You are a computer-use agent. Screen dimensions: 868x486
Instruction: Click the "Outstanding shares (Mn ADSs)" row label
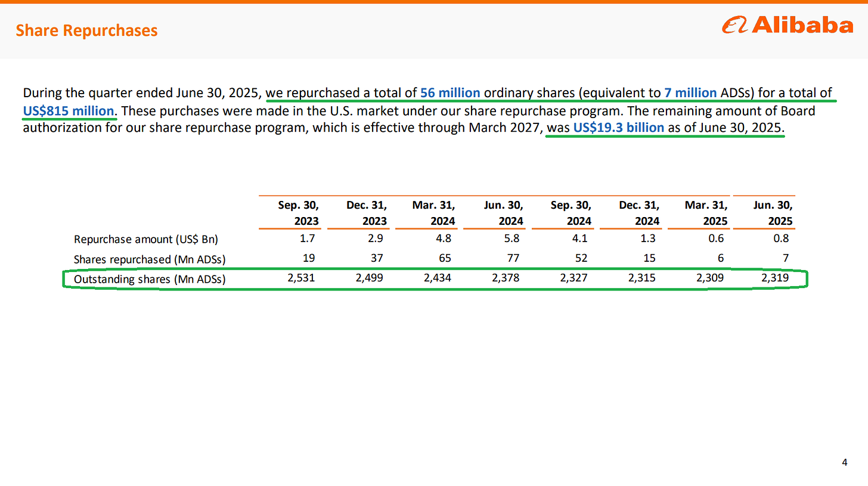pos(149,279)
